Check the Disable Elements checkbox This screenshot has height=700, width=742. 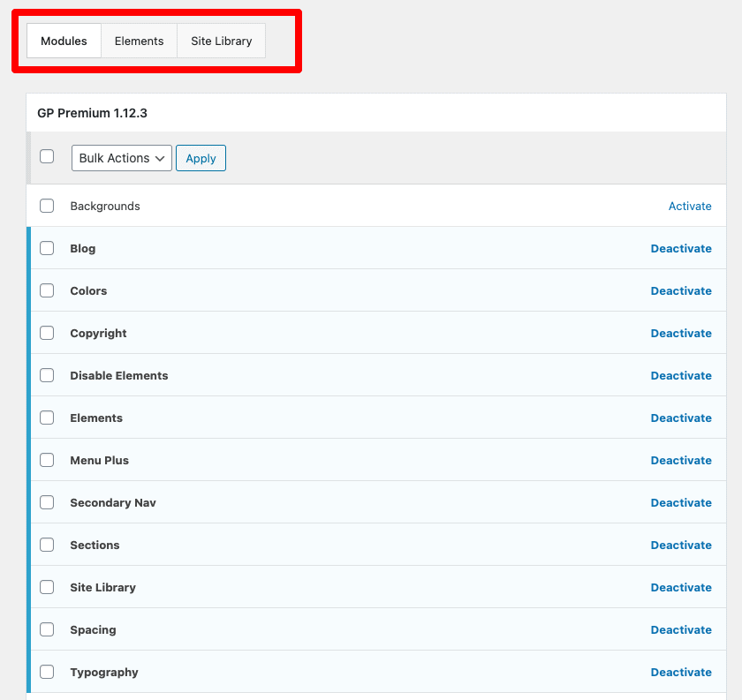pos(47,375)
